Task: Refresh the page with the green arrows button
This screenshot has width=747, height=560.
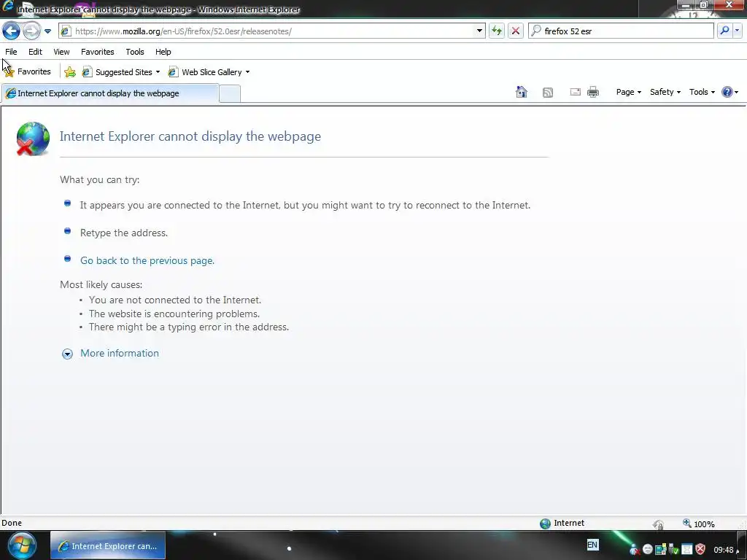Action: (496, 31)
